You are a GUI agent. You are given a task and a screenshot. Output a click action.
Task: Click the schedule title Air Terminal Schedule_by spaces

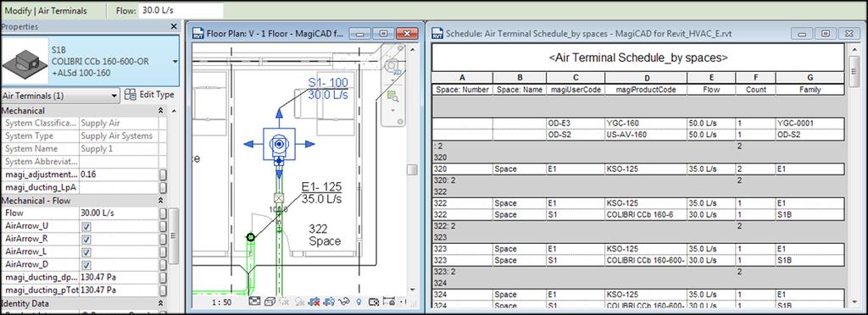637,58
